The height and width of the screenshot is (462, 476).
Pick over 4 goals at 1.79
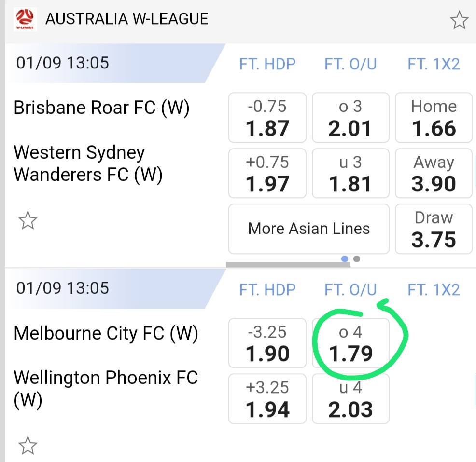(x=350, y=342)
